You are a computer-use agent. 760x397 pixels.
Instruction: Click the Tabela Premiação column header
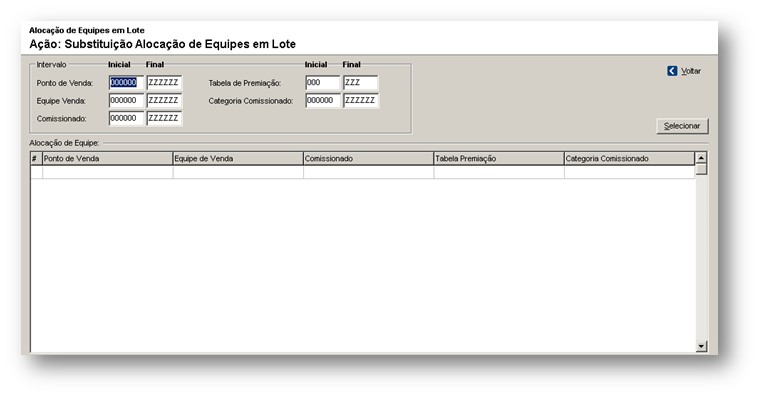499,159
